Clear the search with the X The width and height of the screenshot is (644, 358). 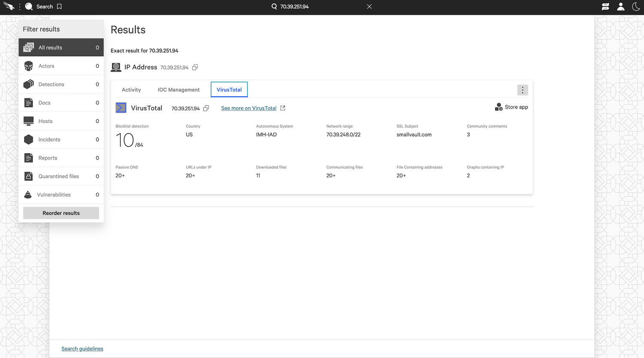[x=369, y=6]
